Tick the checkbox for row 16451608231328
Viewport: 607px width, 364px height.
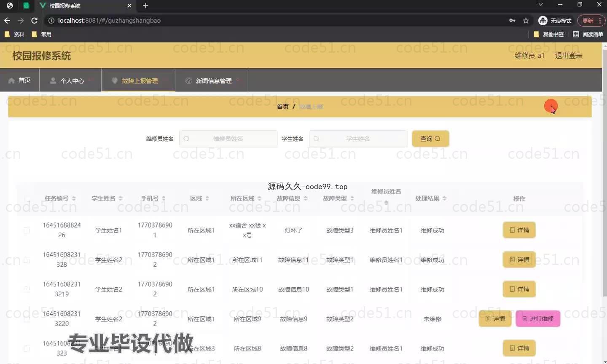(27, 260)
